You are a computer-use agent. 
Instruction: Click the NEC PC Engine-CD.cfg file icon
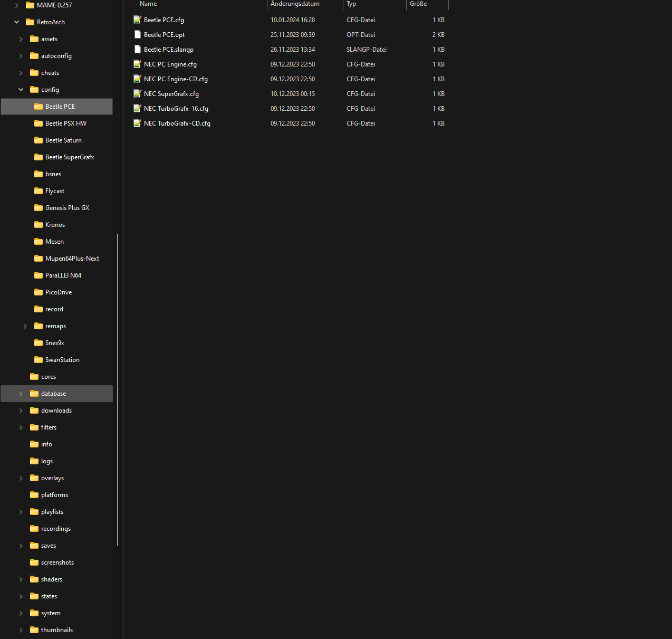pos(137,79)
